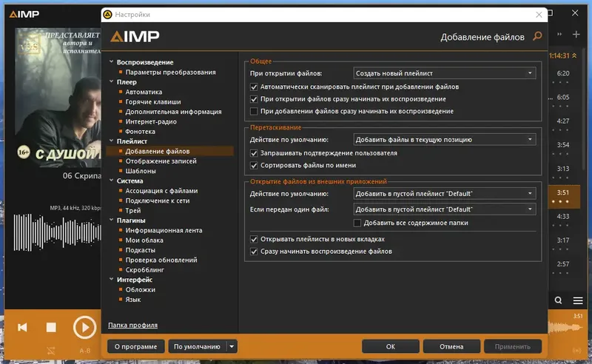Open the 'Скробблинг' plugin settings
The width and height of the screenshot is (592, 364).
(x=144, y=270)
